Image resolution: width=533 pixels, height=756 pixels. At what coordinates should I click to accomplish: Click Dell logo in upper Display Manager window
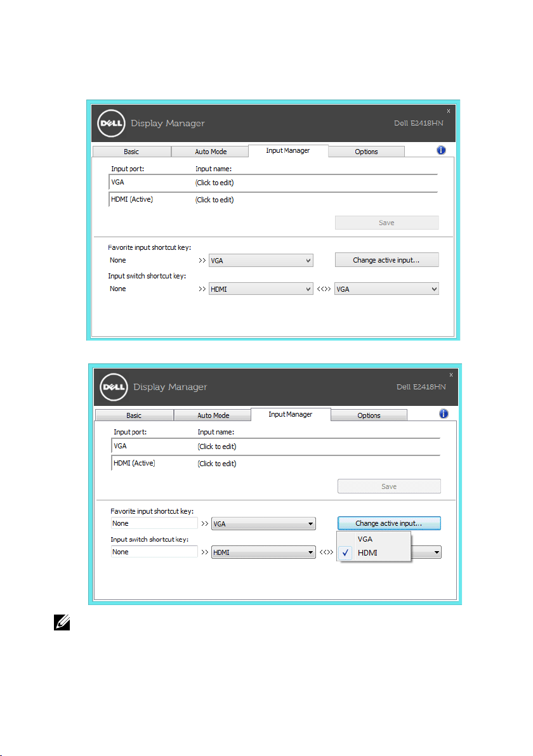pyautogui.click(x=111, y=124)
